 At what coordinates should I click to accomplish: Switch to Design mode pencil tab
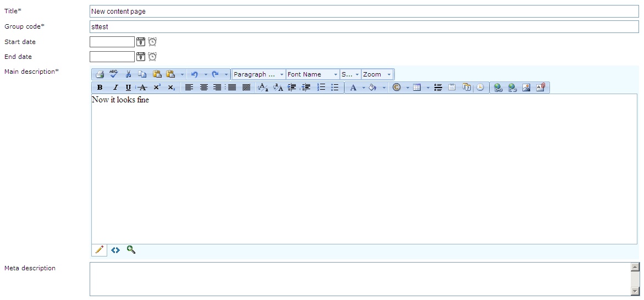(100, 250)
